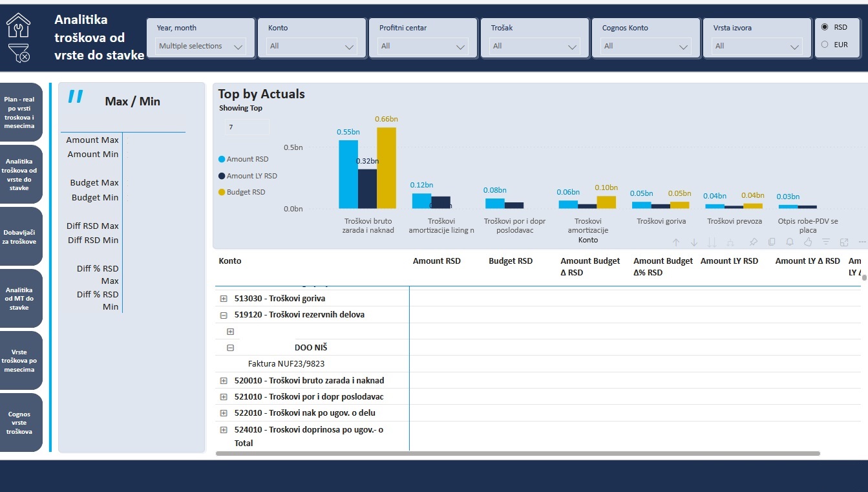Image resolution: width=868 pixels, height=492 pixels.
Task: Click the table horizontal scrollbar
Action: pos(518,454)
